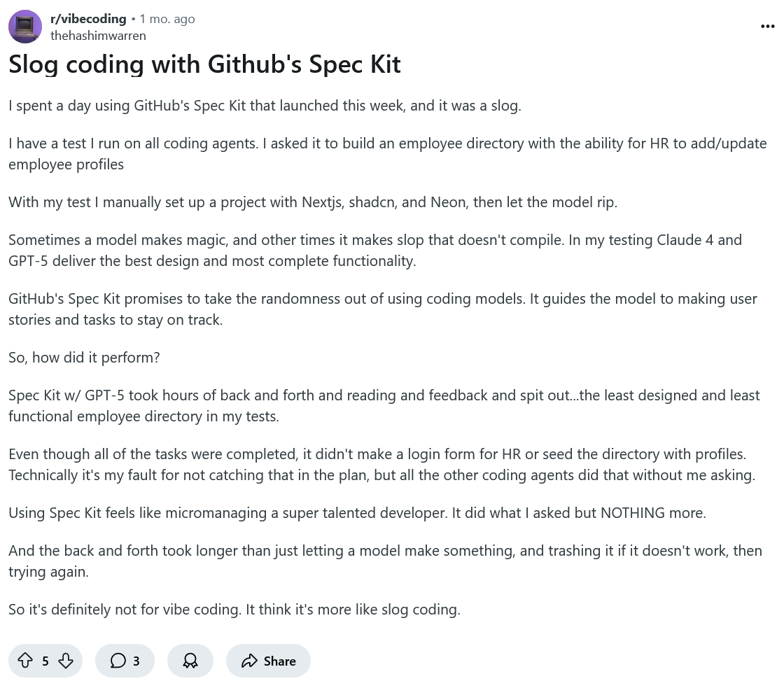This screenshot has height=681, width=784.
Task: Give an award using the ribbon icon
Action: [x=190, y=660]
